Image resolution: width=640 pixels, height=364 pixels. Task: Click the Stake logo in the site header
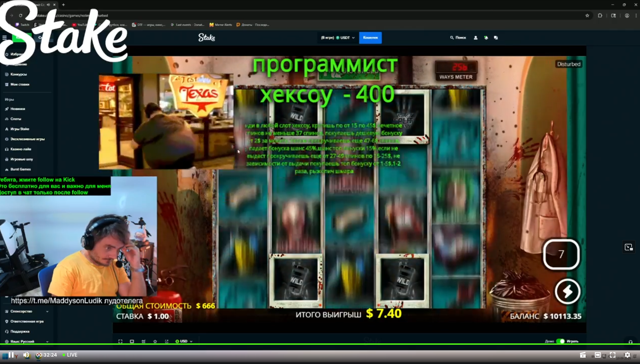pyautogui.click(x=207, y=37)
